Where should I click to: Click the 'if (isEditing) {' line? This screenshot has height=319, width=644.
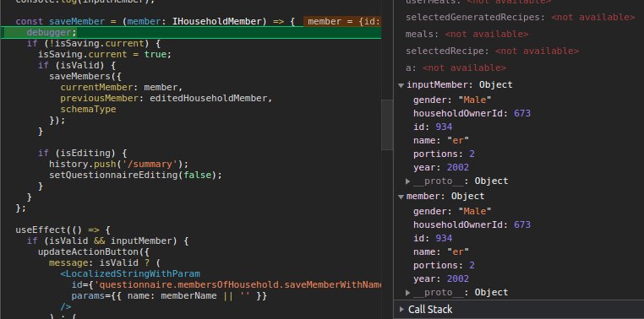point(83,153)
